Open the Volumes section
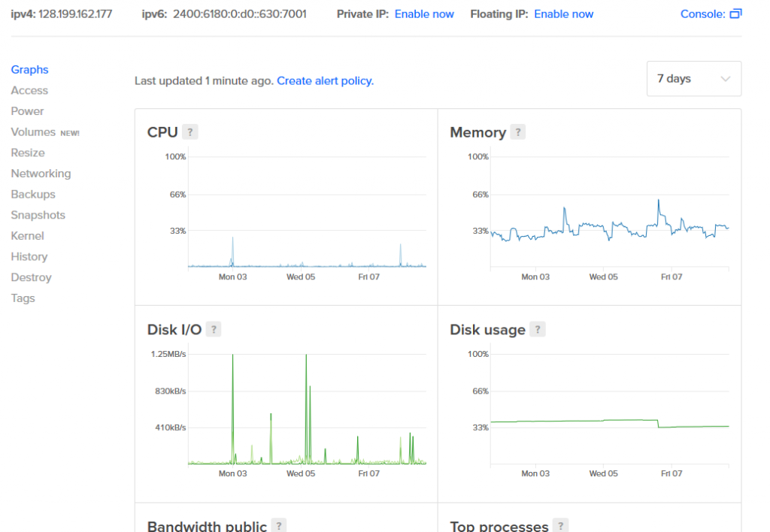Image resolution: width=770 pixels, height=532 pixels. (33, 132)
